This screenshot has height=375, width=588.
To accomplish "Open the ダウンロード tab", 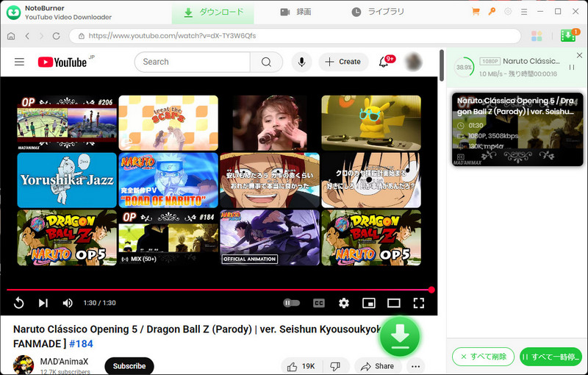I will [x=213, y=12].
